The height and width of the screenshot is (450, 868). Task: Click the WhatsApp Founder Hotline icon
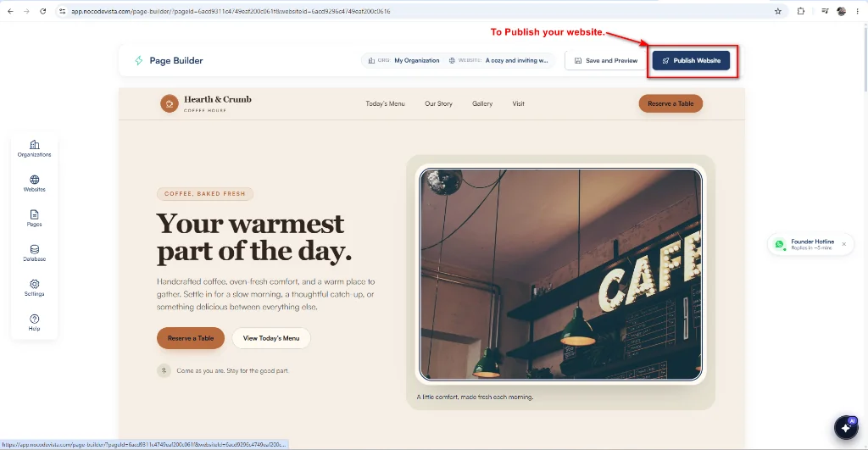(x=780, y=244)
